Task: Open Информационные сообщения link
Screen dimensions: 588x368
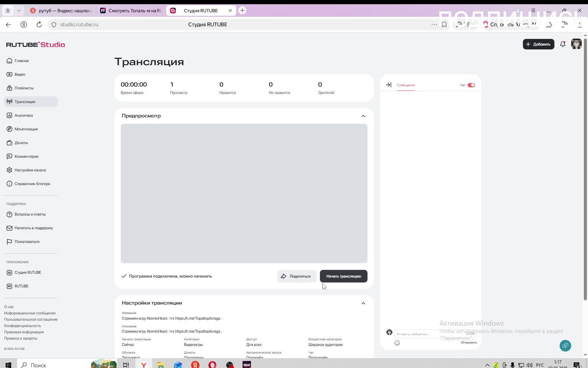Action: (x=30, y=313)
